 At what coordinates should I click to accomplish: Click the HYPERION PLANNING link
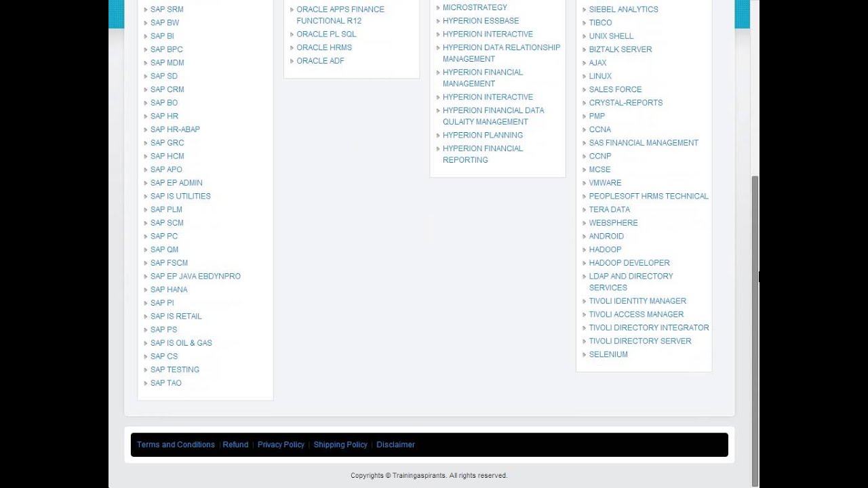click(483, 136)
